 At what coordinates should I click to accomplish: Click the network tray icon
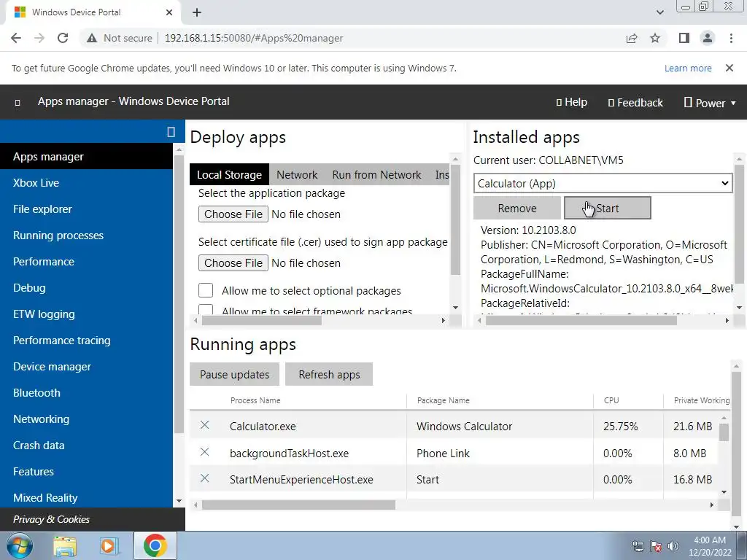pos(638,546)
